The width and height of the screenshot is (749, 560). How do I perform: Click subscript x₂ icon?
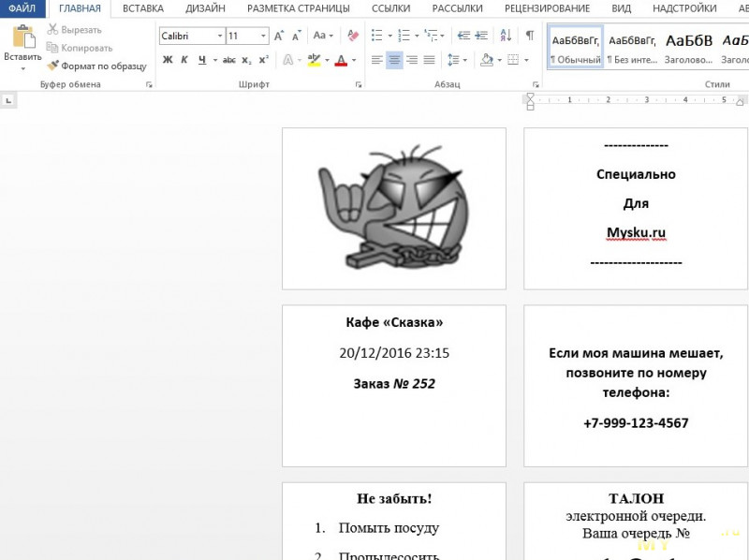coord(246,60)
